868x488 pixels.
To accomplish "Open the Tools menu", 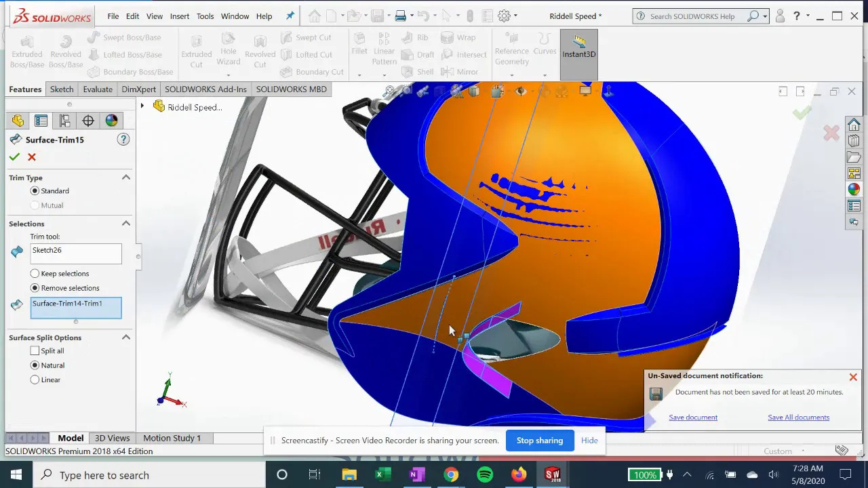I will click(x=205, y=16).
